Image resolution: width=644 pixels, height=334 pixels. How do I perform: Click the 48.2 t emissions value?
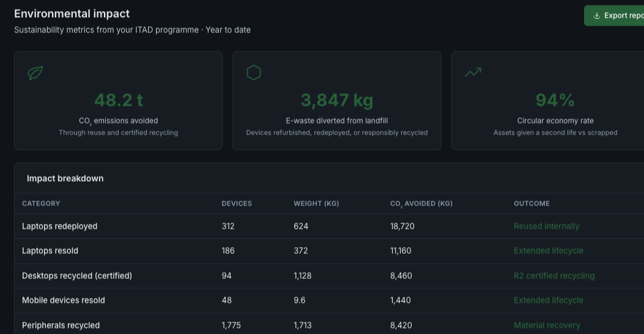click(x=118, y=100)
